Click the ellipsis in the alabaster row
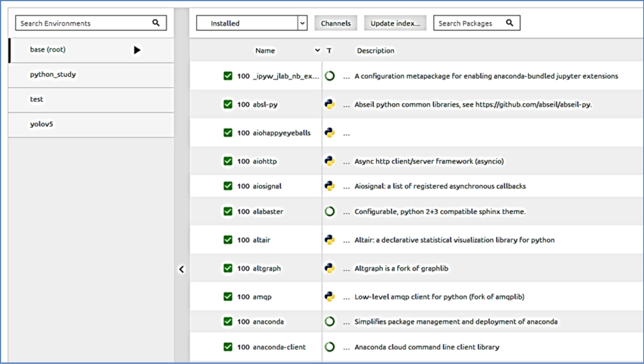644x364 pixels. (346, 213)
